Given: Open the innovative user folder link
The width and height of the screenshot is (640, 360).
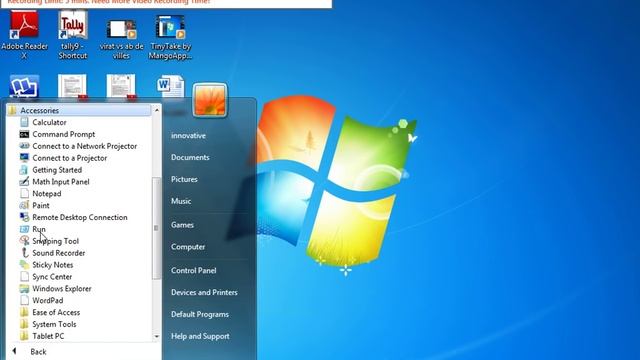Looking at the screenshot, I should (x=188, y=136).
